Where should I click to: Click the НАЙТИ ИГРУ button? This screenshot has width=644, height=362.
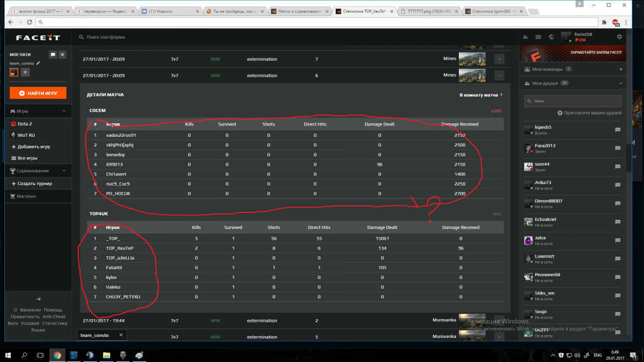coord(38,93)
